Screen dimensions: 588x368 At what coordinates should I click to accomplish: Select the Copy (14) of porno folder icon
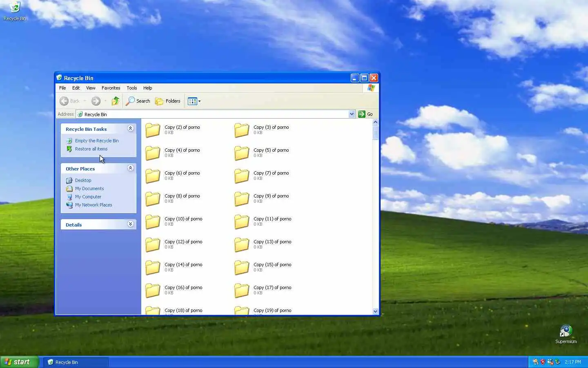point(153,267)
